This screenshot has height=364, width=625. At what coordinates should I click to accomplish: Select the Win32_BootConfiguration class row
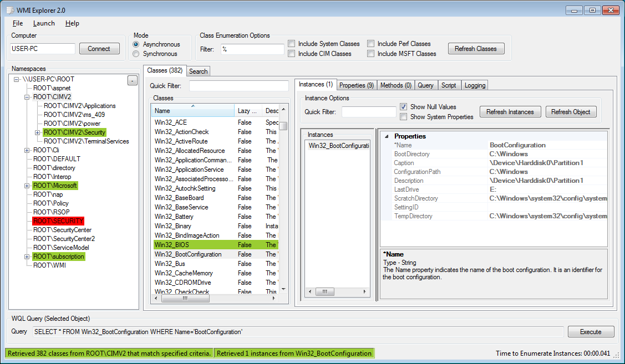coord(216,254)
